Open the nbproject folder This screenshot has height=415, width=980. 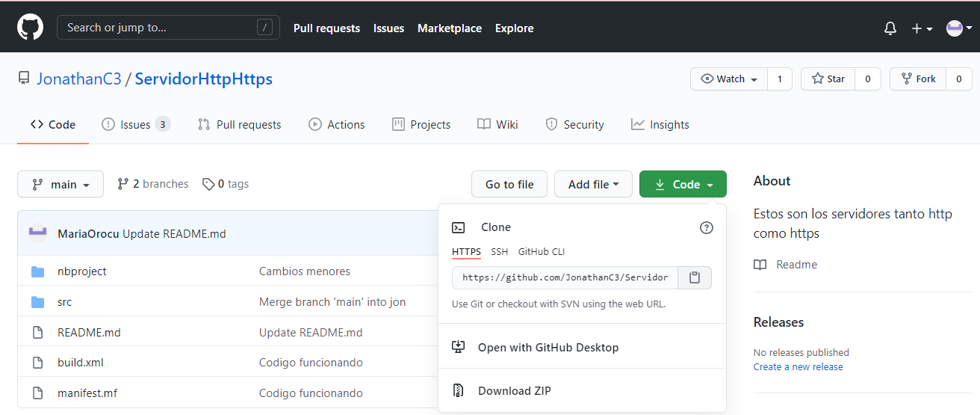[x=82, y=271]
